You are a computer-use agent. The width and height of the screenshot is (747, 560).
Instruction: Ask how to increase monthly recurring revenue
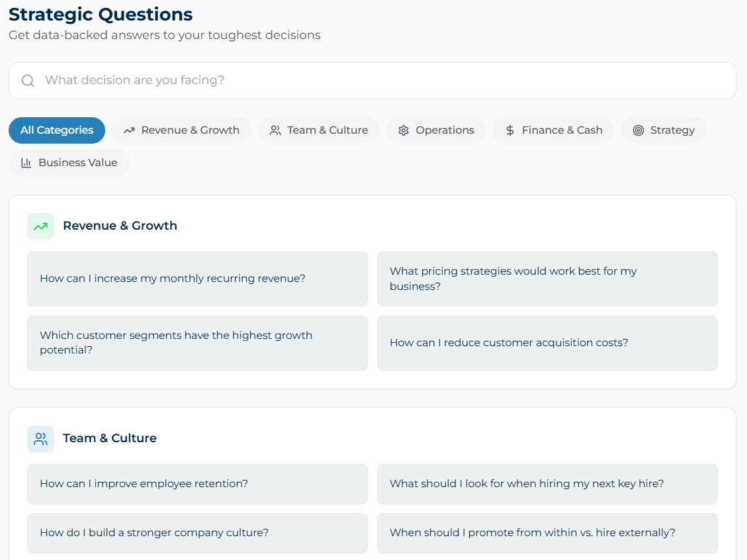click(x=197, y=279)
